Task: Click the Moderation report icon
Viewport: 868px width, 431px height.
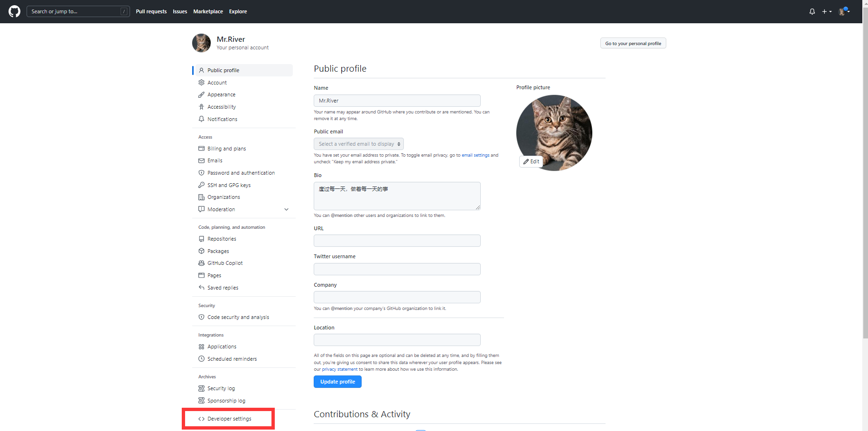Action: tap(201, 209)
